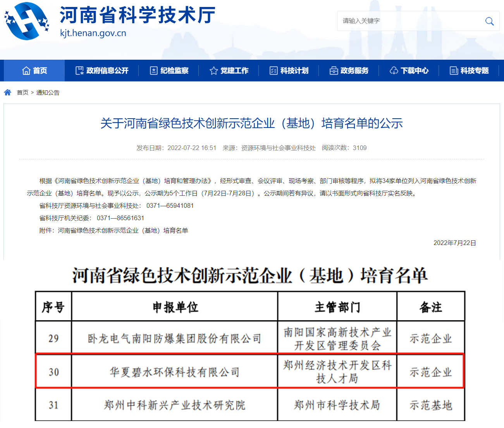Click the publish date 2022-07-22 16:51
The image size is (504, 428).
click(x=192, y=148)
